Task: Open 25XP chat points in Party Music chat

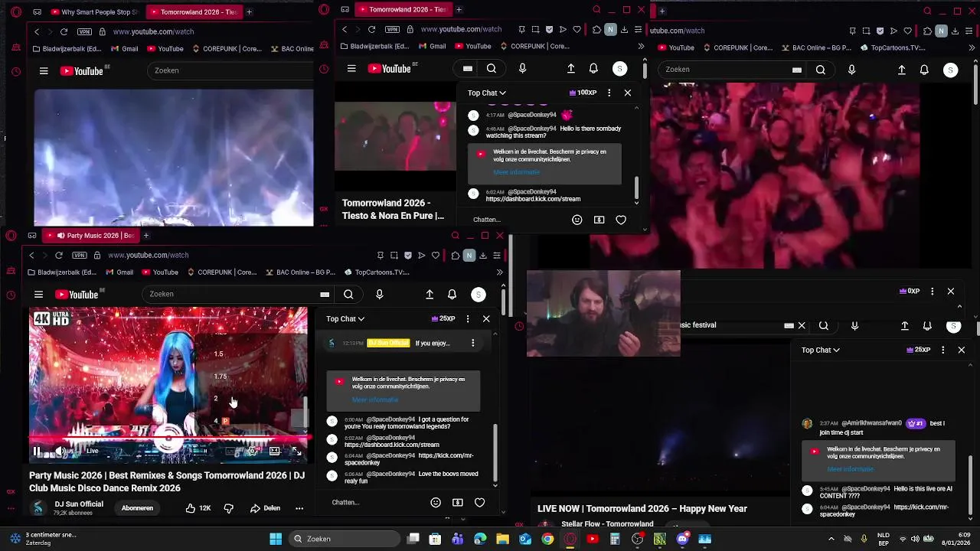Action: click(443, 319)
